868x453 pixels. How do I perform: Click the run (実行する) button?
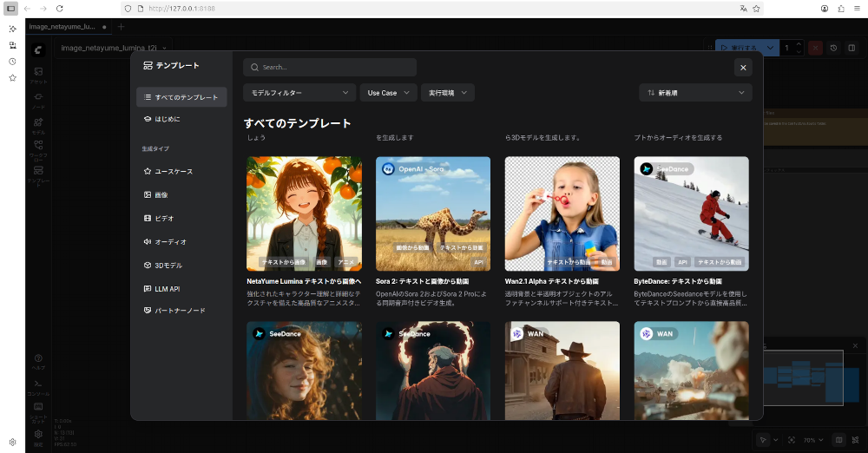coord(739,48)
